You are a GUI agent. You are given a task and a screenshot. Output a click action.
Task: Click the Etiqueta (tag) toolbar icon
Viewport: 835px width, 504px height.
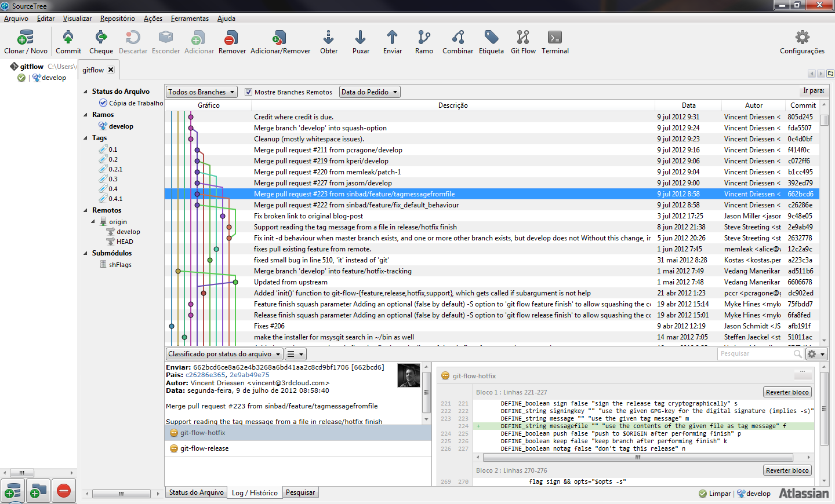pyautogui.click(x=491, y=38)
